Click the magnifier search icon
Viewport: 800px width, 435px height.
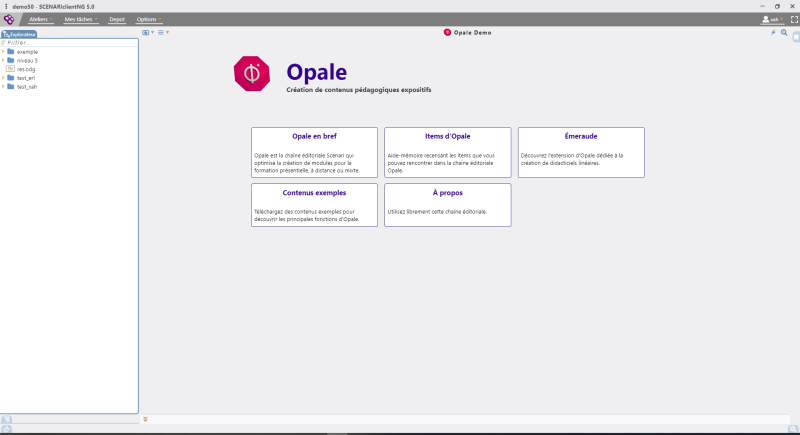pyautogui.click(x=784, y=33)
